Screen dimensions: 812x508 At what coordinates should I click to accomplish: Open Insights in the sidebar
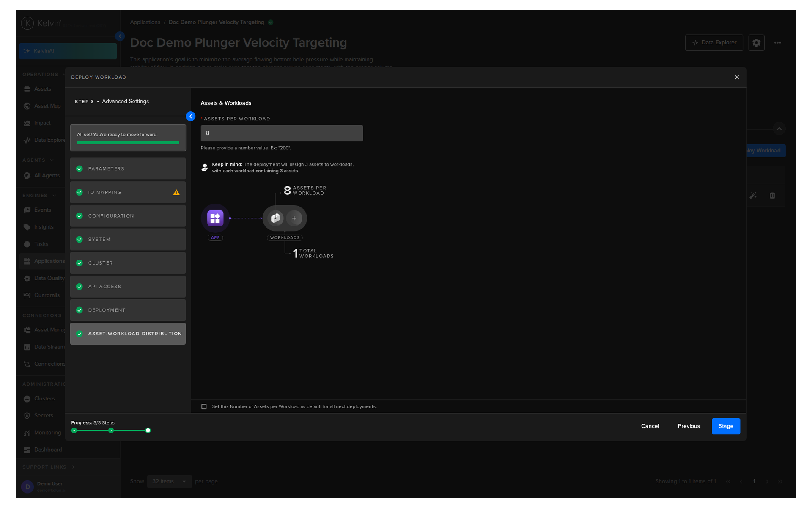pos(44,227)
